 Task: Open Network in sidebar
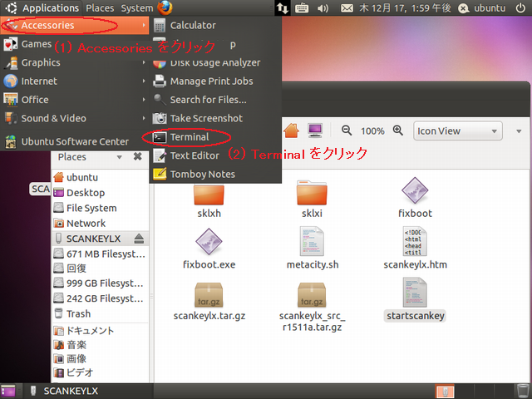100,224
